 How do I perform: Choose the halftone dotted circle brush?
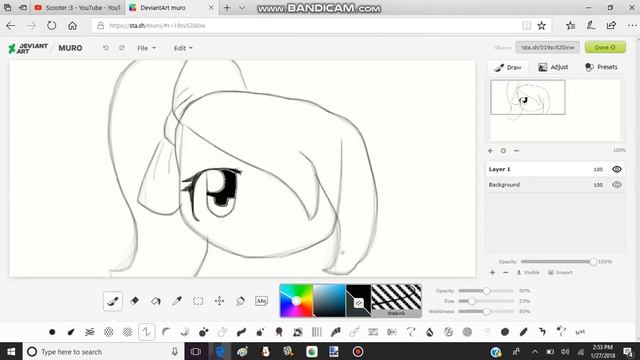pyautogui.click(x=109, y=332)
